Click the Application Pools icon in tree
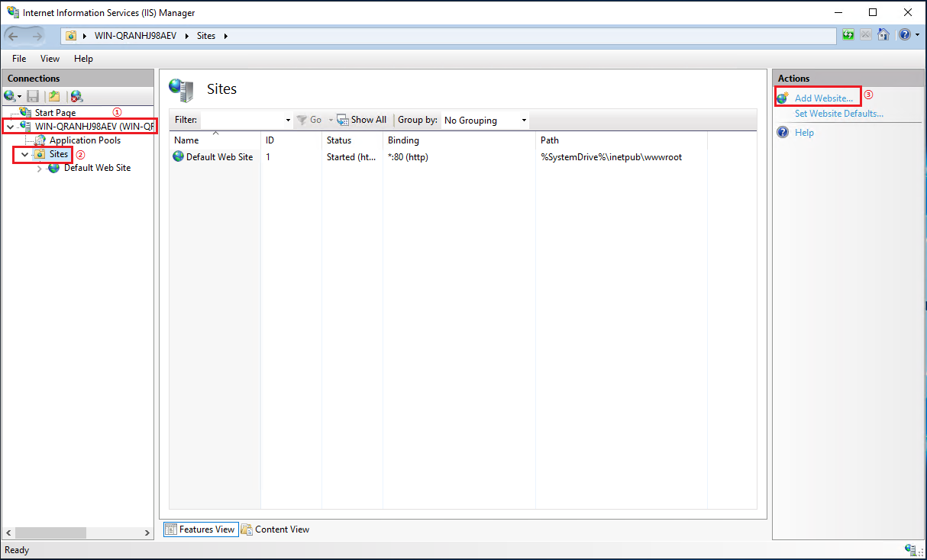Screen dimensions: 927x560 click(x=40, y=140)
